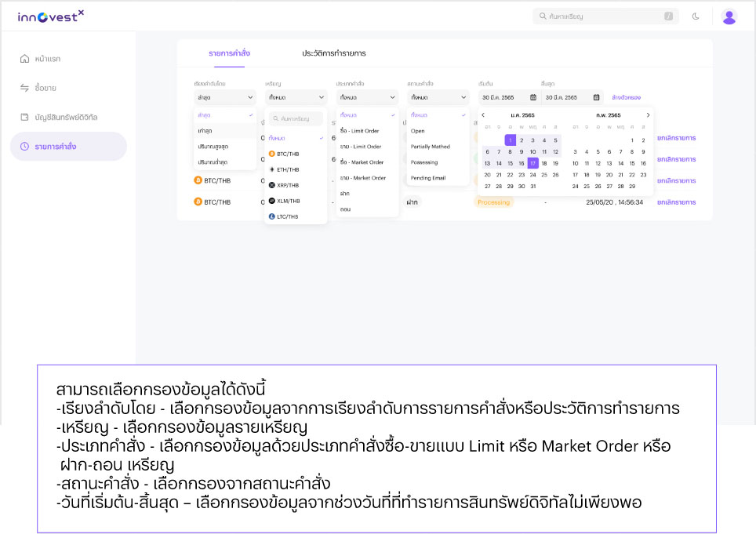Select sort option ล่าสุด
Screen dimensions: 756x534
[225, 115]
